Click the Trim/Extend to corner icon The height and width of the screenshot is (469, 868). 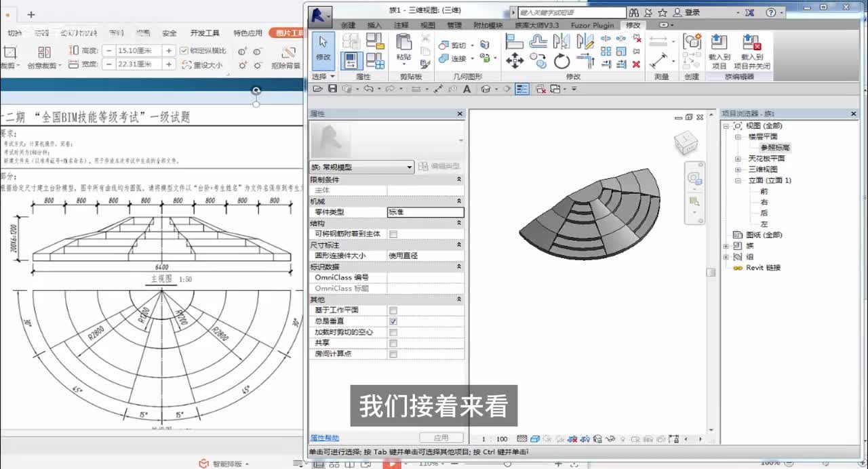pos(585,62)
